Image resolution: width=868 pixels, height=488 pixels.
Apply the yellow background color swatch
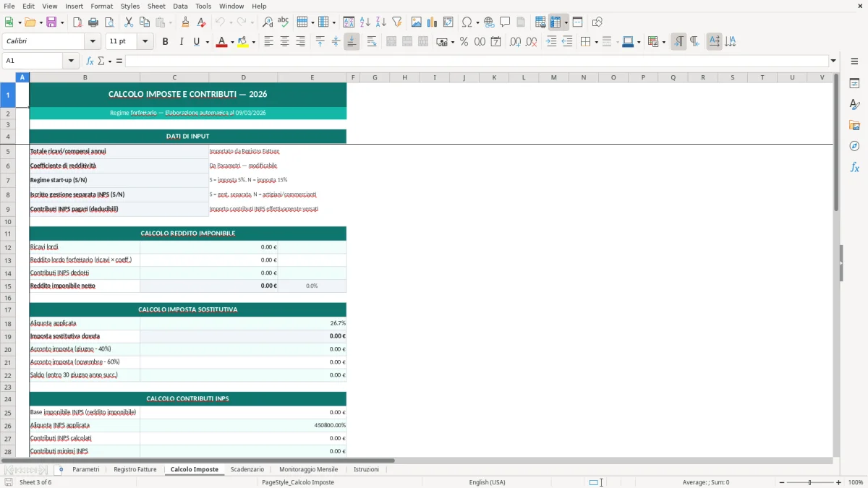pos(243,42)
